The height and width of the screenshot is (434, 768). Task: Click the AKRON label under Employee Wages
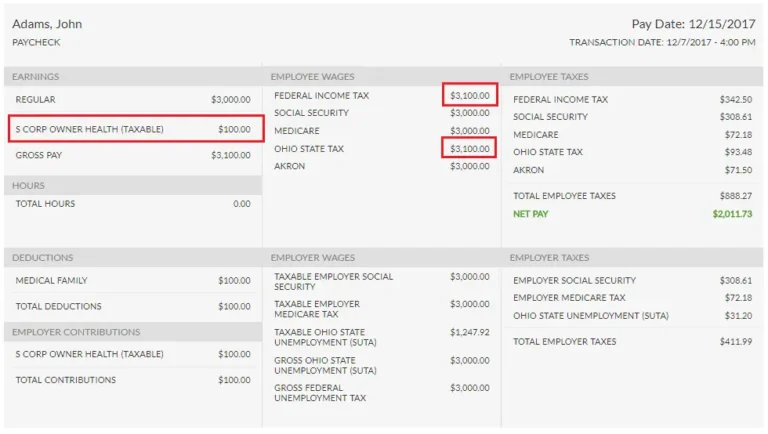pos(289,166)
